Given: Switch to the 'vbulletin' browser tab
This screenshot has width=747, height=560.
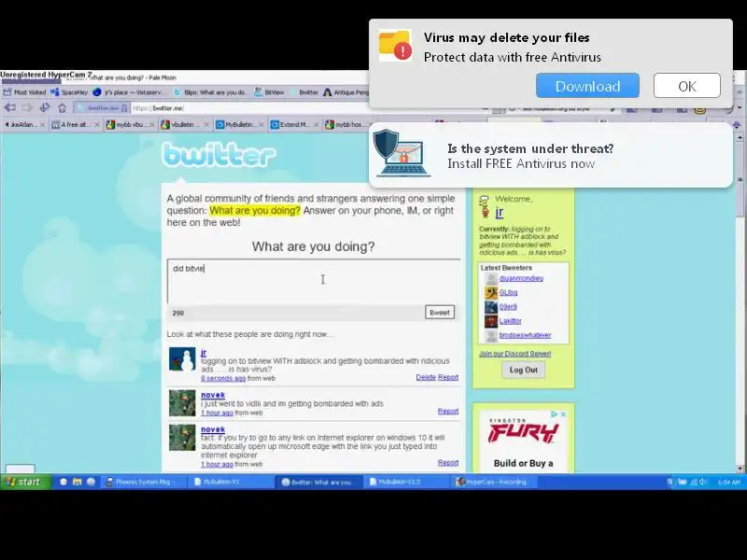Looking at the screenshot, I should coord(185,125).
